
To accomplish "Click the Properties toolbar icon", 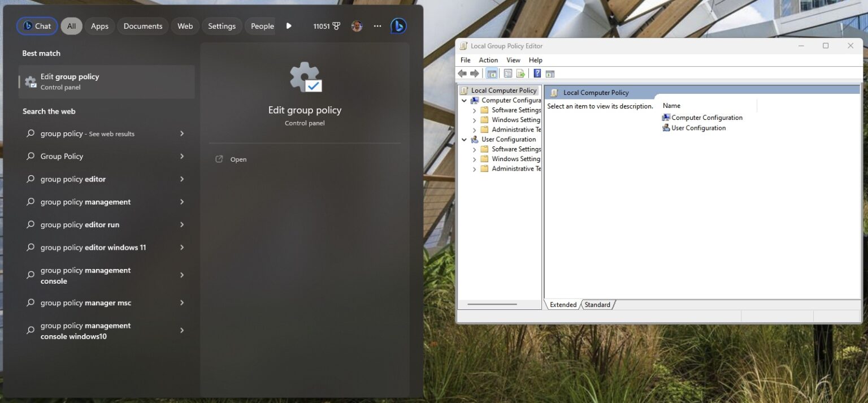I will [x=507, y=73].
